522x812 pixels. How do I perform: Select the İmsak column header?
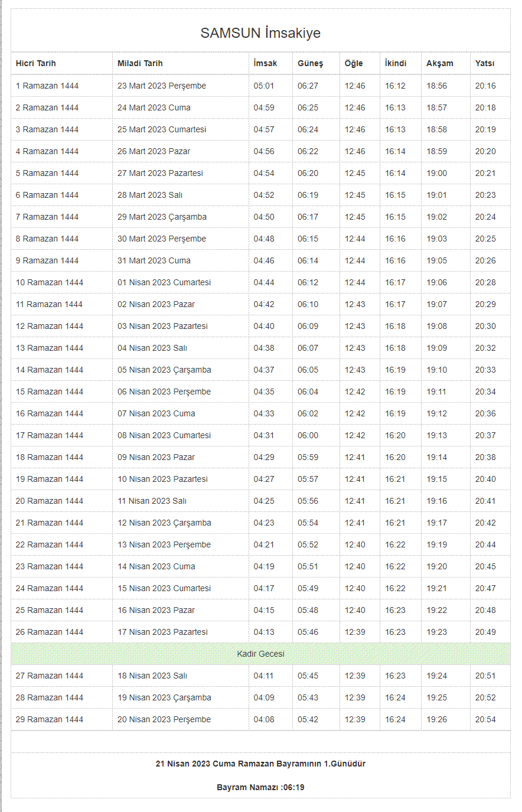(x=265, y=63)
